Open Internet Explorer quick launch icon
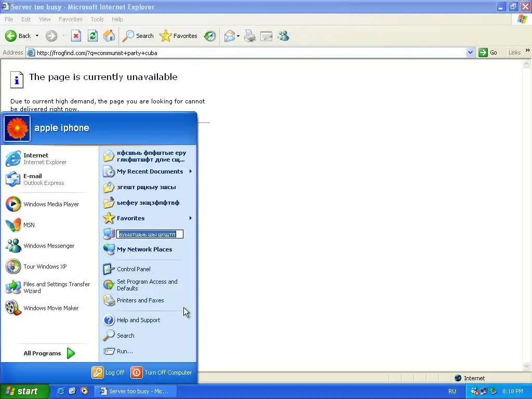 [60, 391]
